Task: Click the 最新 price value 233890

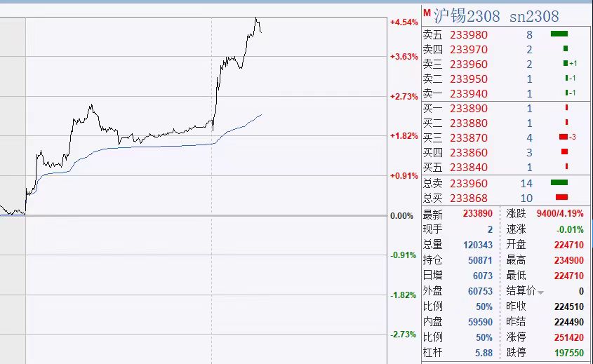Action: 478,214
